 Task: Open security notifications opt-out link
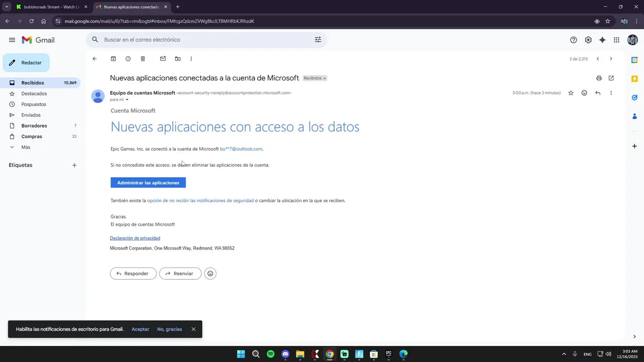point(200,200)
